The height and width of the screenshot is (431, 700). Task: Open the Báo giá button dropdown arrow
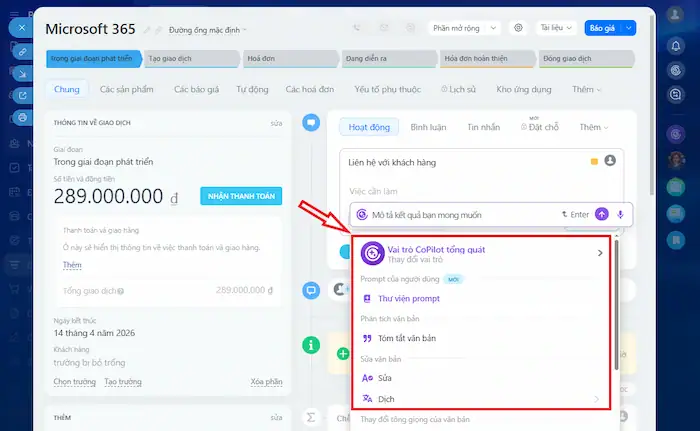(x=628, y=28)
